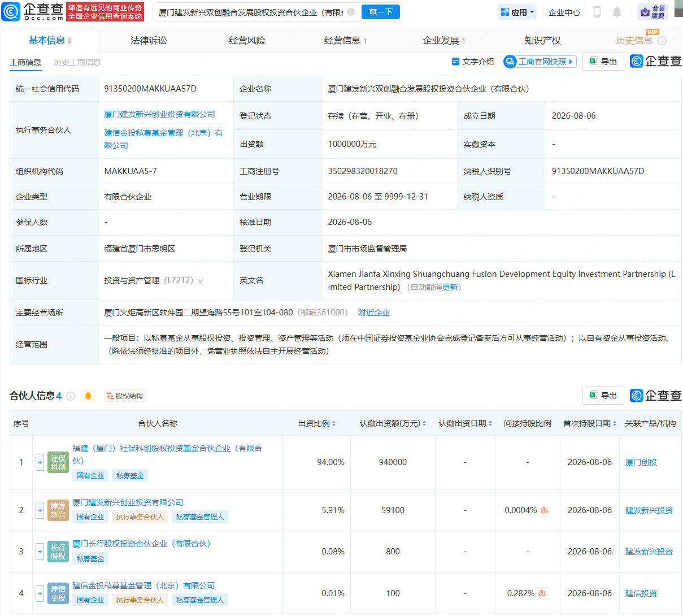Viewport: 683px width, 616px height.
Task: Switch to 法律诉讼 tab
Action: pos(149,40)
